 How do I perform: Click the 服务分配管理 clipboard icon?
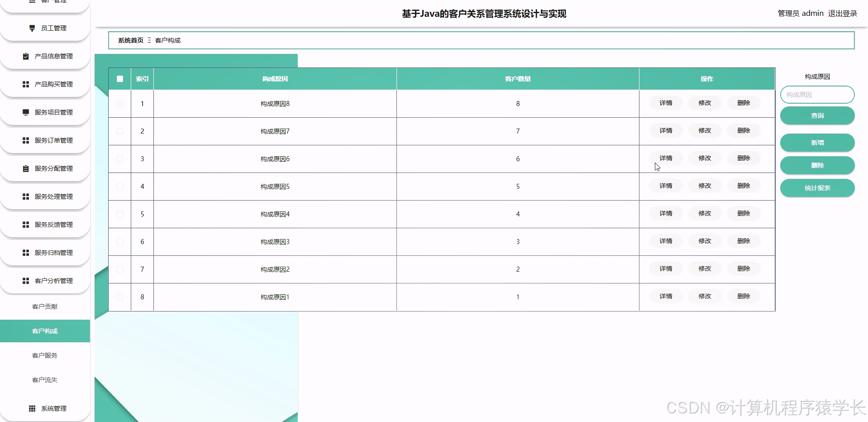tap(26, 168)
